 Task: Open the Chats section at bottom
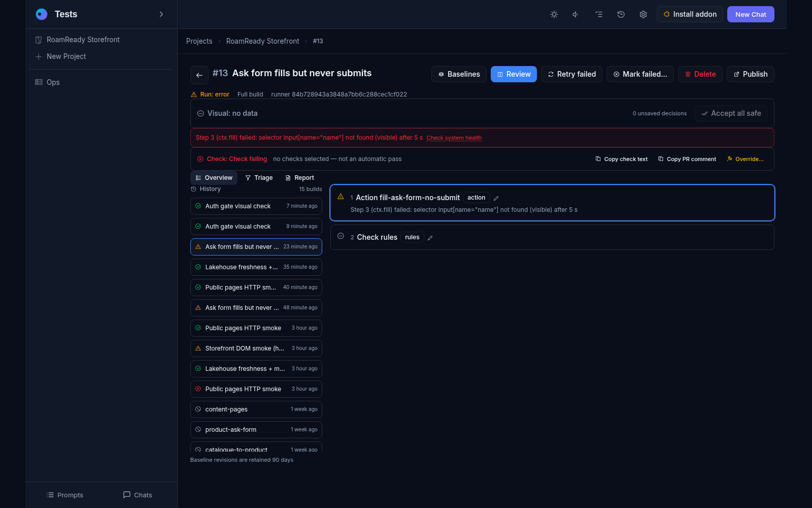point(138,495)
